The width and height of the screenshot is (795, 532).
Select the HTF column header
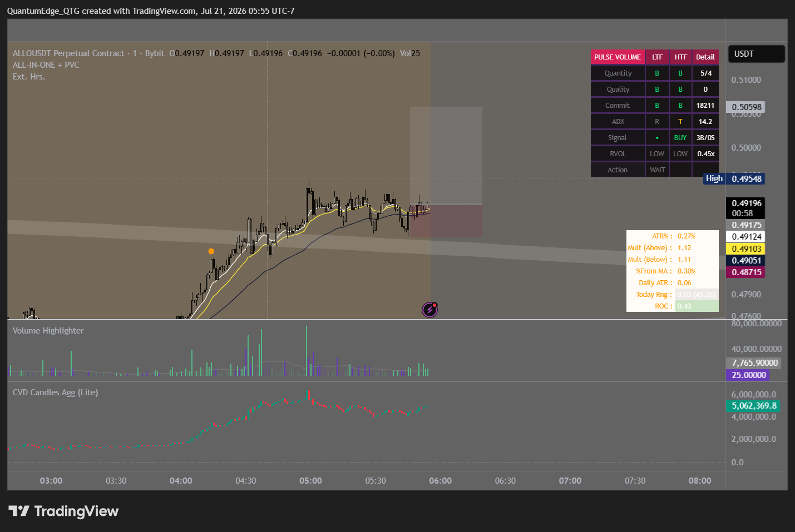681,57
